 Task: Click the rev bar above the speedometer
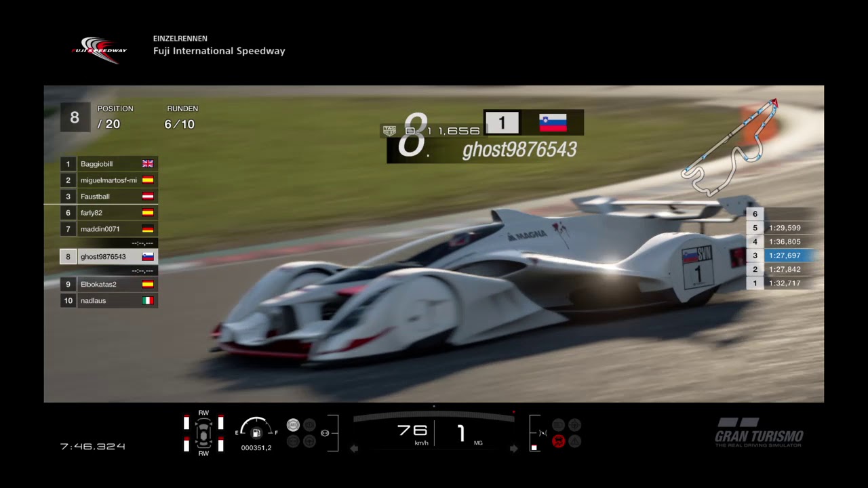[433, 417]
